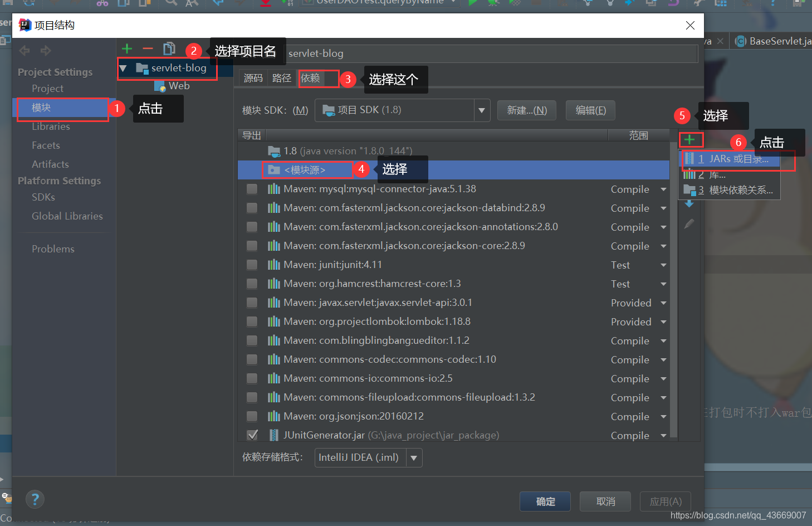Open Project in settings sidebar

pyautogui.click(x=47, y=89)
